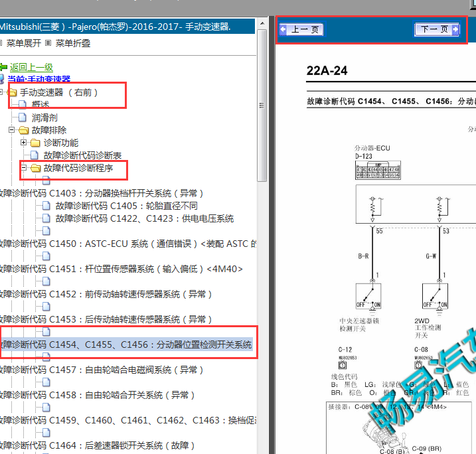Viewport: 476px width, 454px height.
Task: Open the 润滑剂 page
Action: [44, 117]
